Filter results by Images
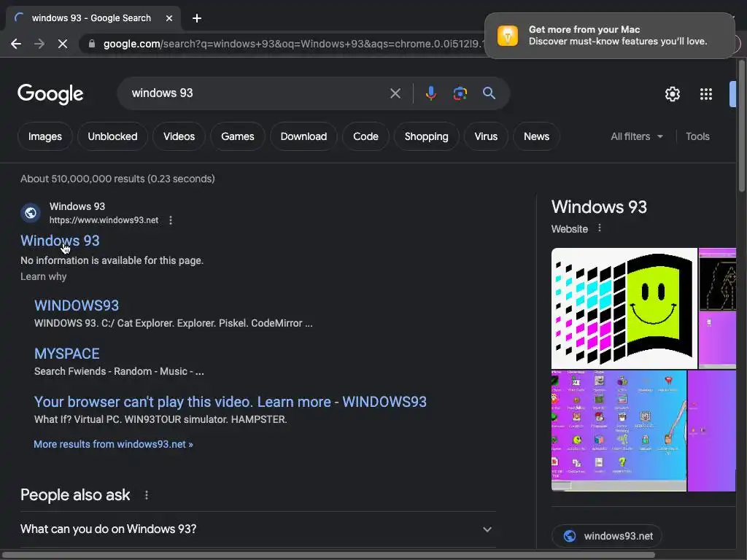 (x=44, y=136)
